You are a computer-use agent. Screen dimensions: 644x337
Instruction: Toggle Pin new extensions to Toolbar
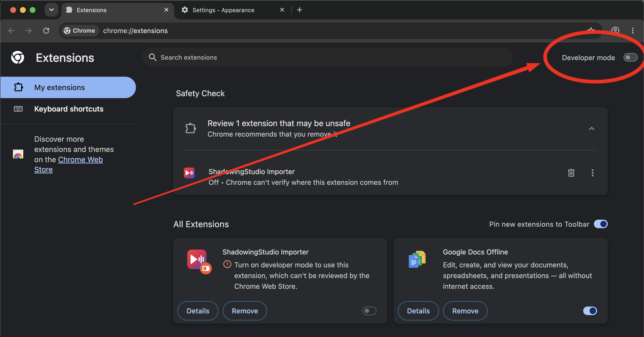600,224
